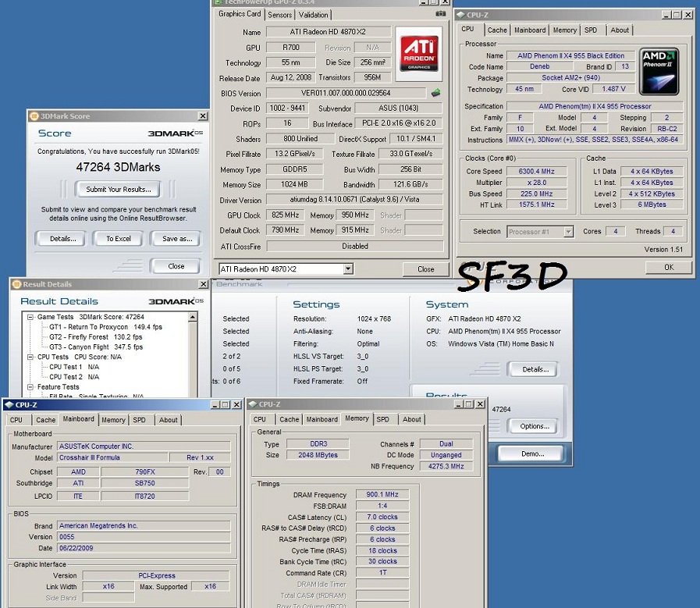700x608 pixels.
Task: Open Cache tab in Memory CPU-Z window
Action: (x=290, y=419)
